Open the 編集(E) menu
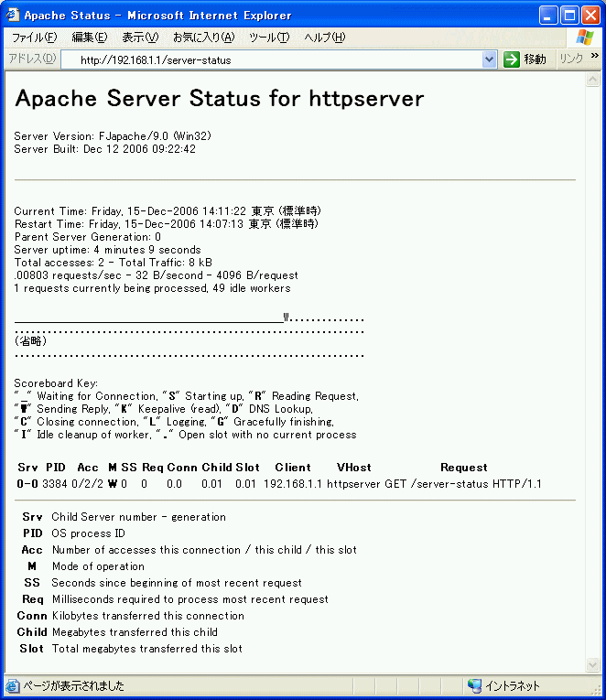The width and height of the screenshot is (606, 700). pos(90,38)
